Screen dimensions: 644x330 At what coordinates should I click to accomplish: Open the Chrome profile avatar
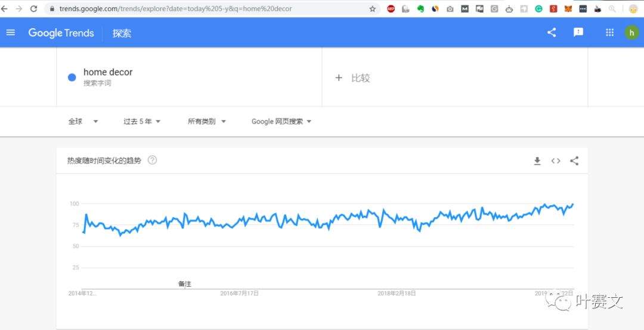tap(633, 8)
